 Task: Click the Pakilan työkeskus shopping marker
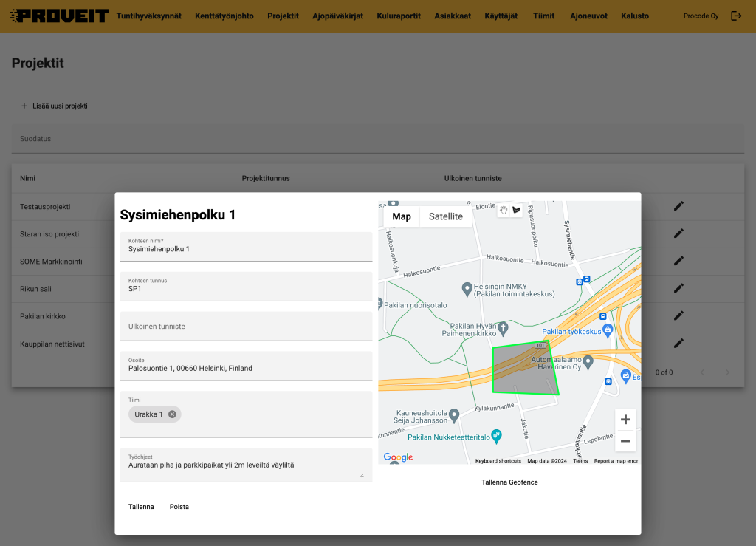click(608, 330)
